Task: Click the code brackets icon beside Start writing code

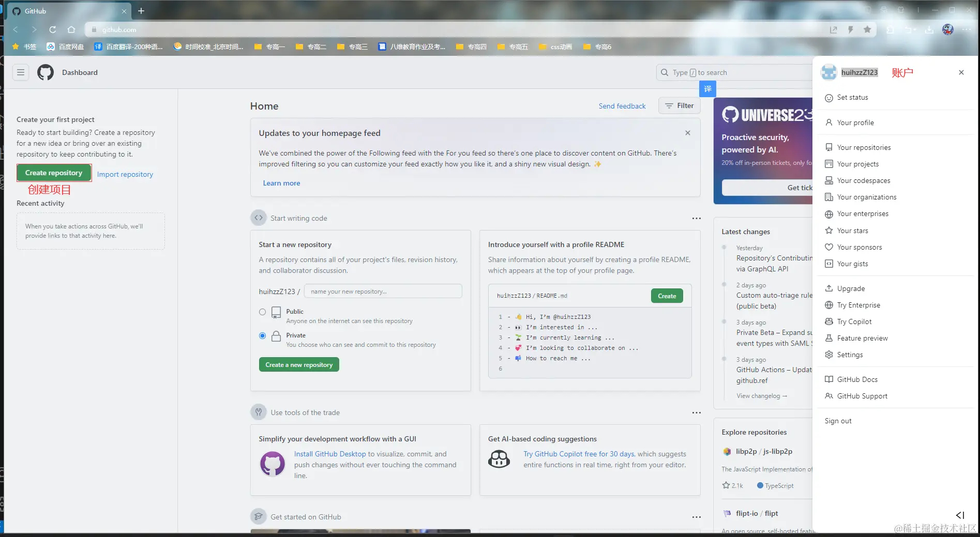Action: click(x=259, y=218)
